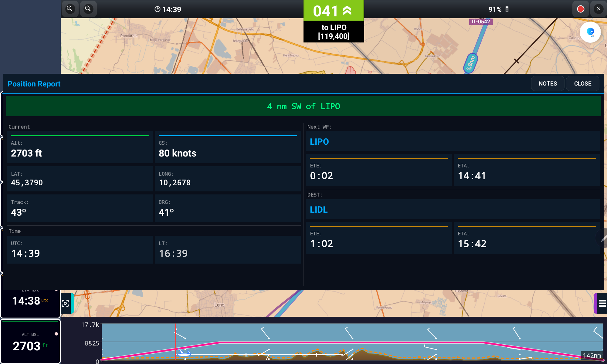Tap the GS 80 knots field
Viewport: 607px width, 364px height.
(x=228, y=148)
